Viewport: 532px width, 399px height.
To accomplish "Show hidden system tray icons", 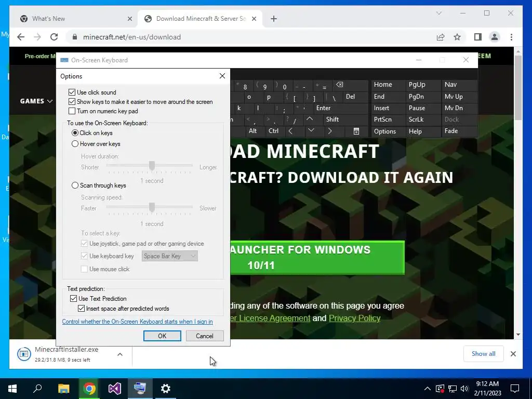I will (x=428, y=389).
